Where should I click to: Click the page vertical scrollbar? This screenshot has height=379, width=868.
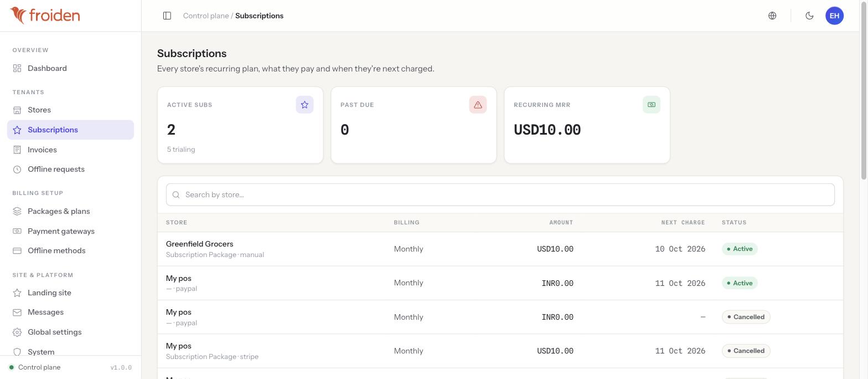tap(864, 90)
